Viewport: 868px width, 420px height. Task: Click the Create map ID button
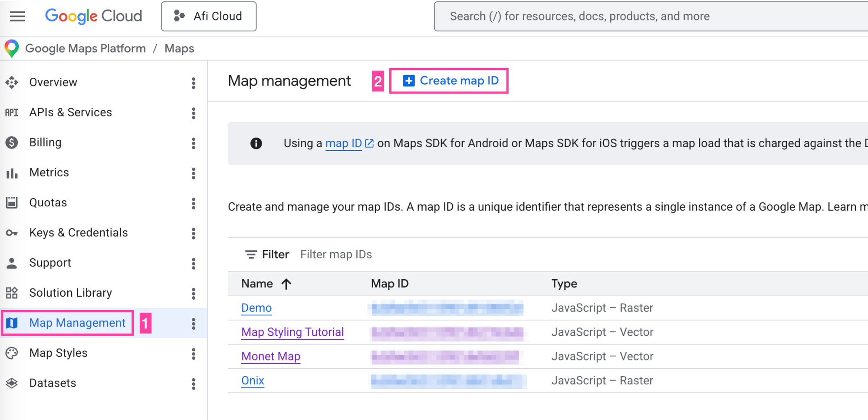[449, 81]
